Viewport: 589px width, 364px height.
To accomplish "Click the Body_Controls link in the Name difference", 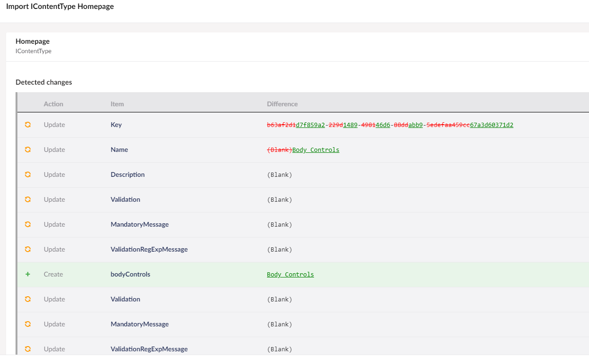I will [x=315, y=150].
